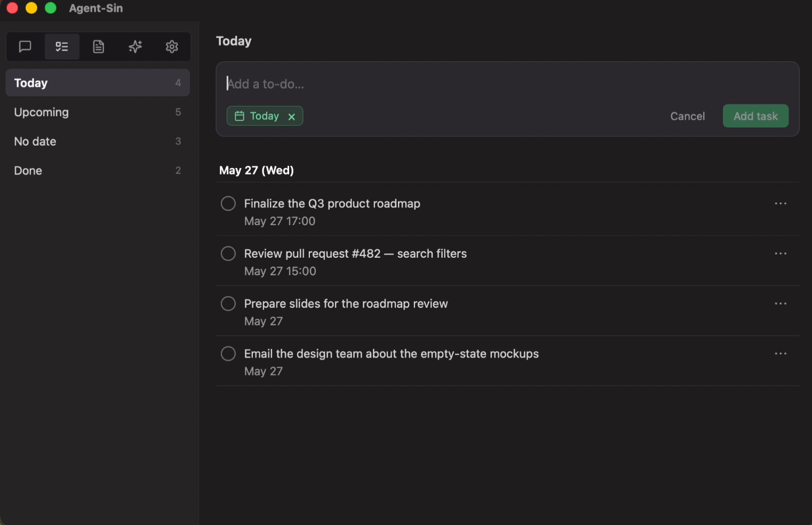The width and height of the screenshot is (812, 525).
Task: Click the May 27 17:00 due time
Action: tap(280, 221)
